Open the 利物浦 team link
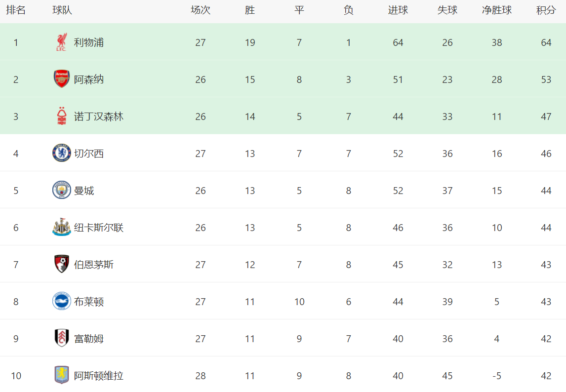Image resolution: width=566 pixels, height=392 pixels. tap(89, 42)
